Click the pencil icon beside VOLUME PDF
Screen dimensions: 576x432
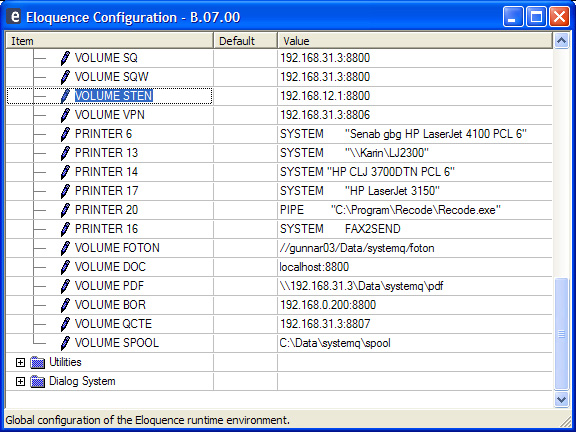65,286
